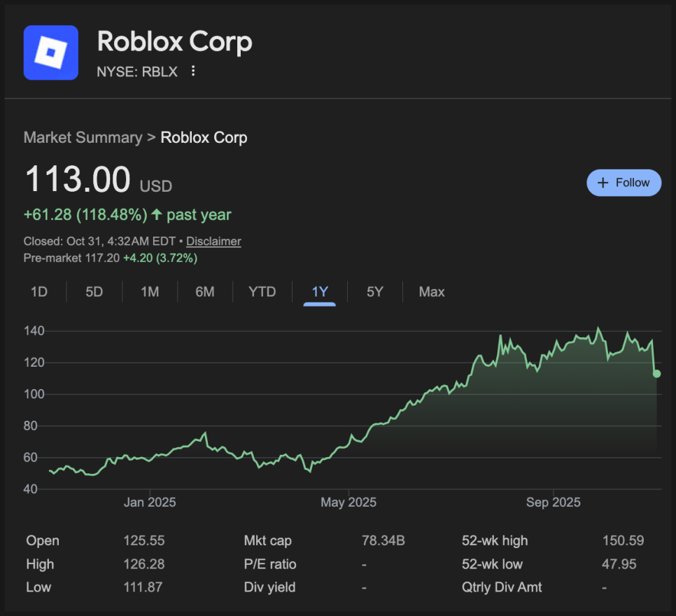The height and width of the screenshot is (616, 676).
Task: Select the Max time range tab
Action: point(432,292)
